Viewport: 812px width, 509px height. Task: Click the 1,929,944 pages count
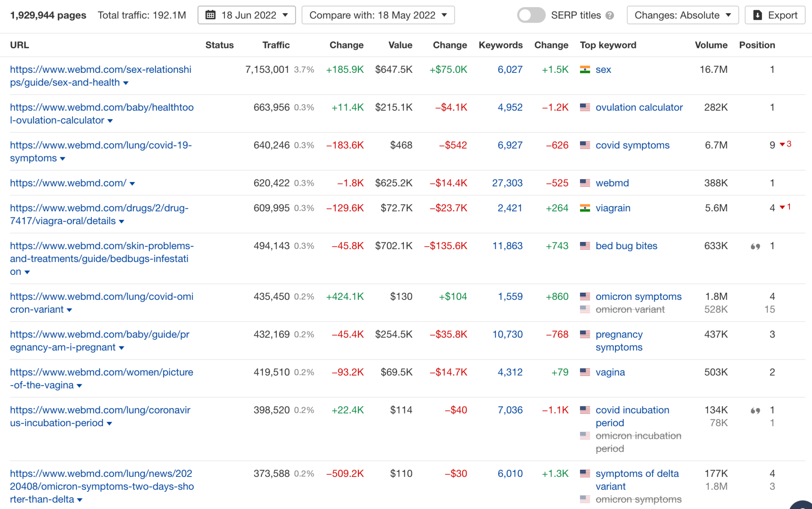click(48, 15)
